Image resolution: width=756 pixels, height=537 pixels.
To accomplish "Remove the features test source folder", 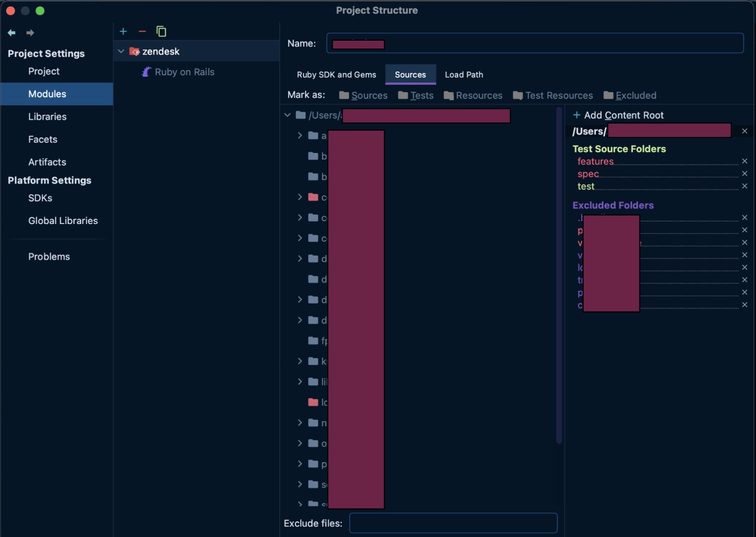I will (x=744, y=161).
